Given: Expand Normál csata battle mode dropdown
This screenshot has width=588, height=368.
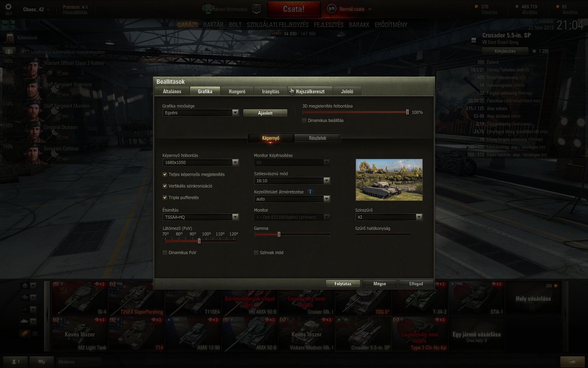Looking at the screenshot, I should (x=370, y=9).
